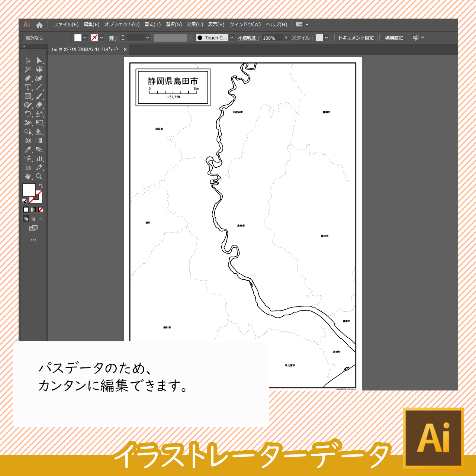Choose the Width/Warp tool
This screenshot has width=476, height=476.
(x=28, y=123)
